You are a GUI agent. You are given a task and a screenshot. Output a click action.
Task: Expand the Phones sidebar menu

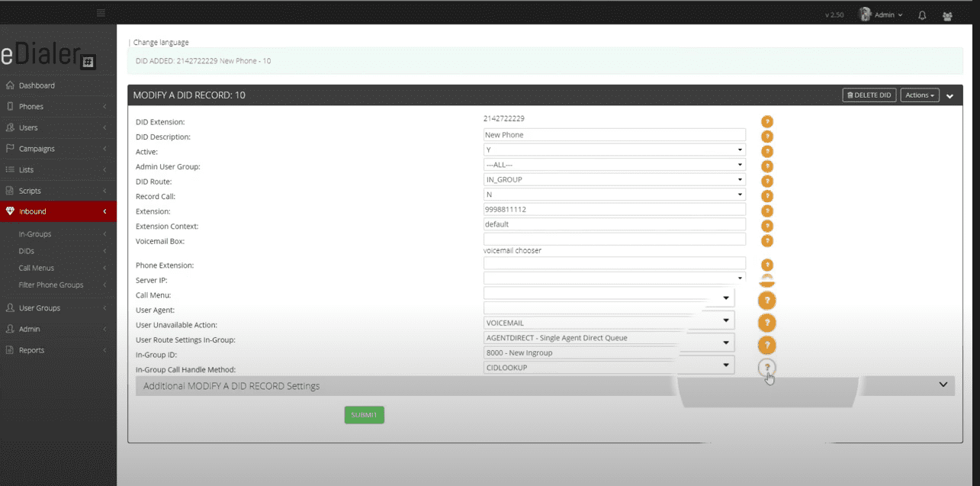[58, 106]
